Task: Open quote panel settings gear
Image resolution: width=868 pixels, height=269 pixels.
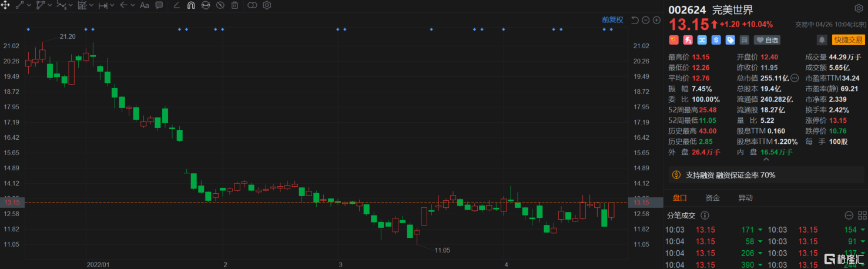Action: [859, 9]
